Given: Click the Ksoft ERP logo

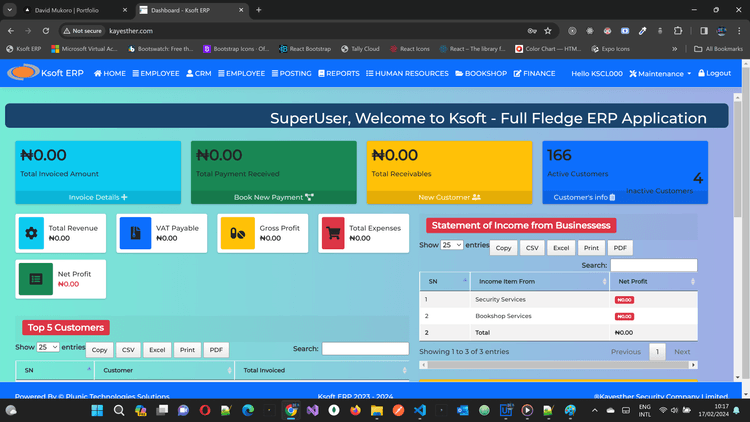Looking at the screenshot, I should point(47,73).
